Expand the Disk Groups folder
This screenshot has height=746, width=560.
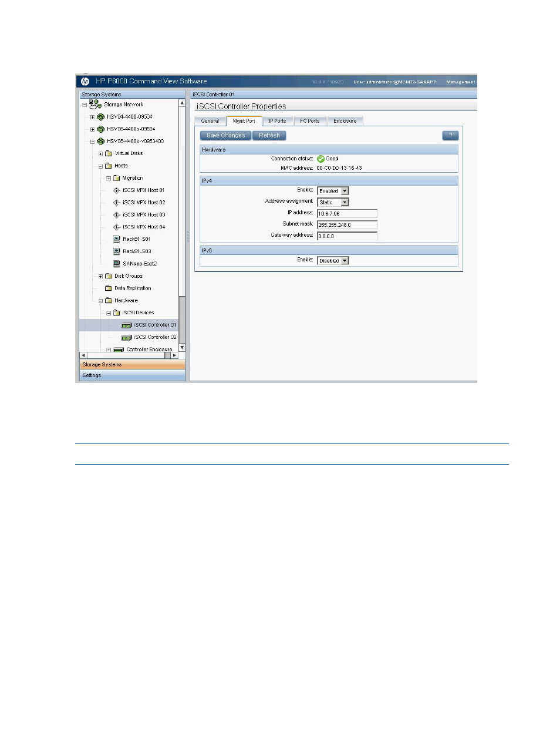(x=100, y=277)
